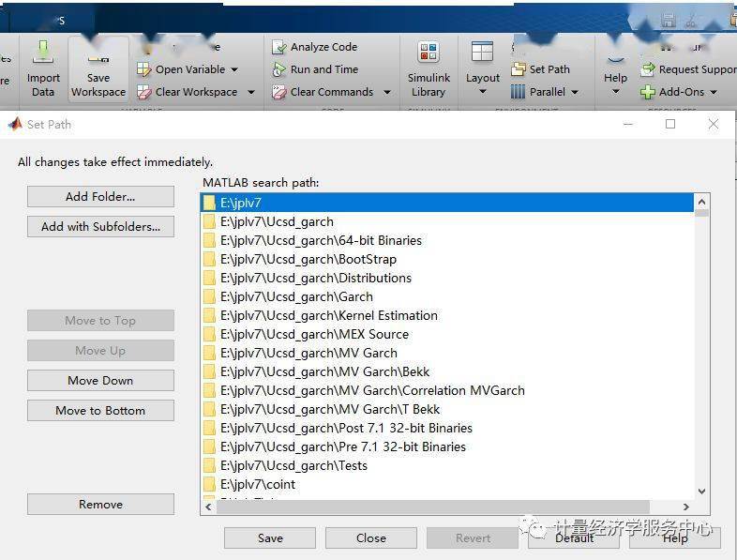Maximize the Set Path dialog window
Image resolution: width=737 pixels, height=560 pixels.
670,124
